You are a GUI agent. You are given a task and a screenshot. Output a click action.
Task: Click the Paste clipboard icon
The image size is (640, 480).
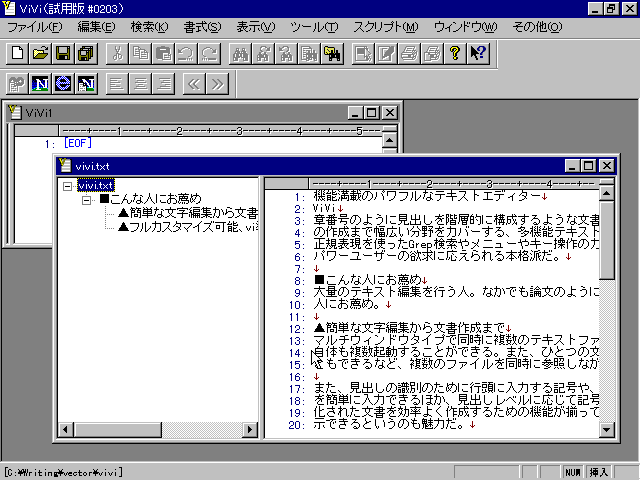[x=163, y=53]
